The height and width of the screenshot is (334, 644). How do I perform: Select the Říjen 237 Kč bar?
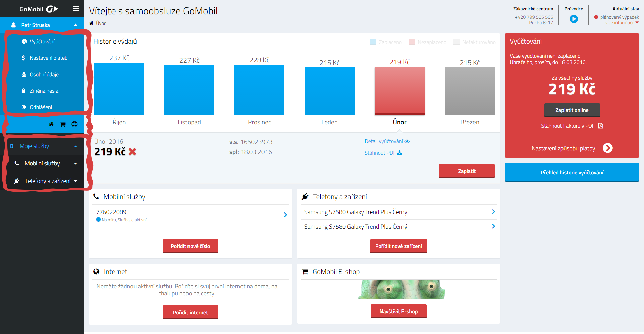click(x=119, y=89)
